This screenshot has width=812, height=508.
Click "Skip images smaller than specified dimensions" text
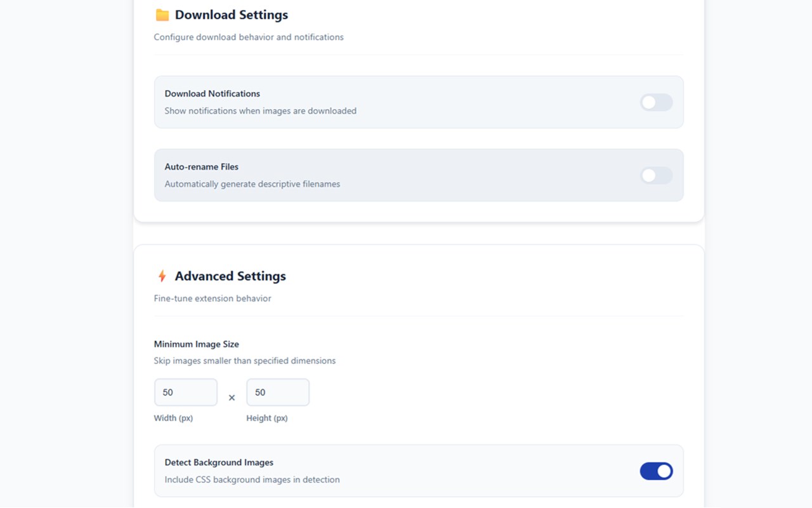coord(245,361)
